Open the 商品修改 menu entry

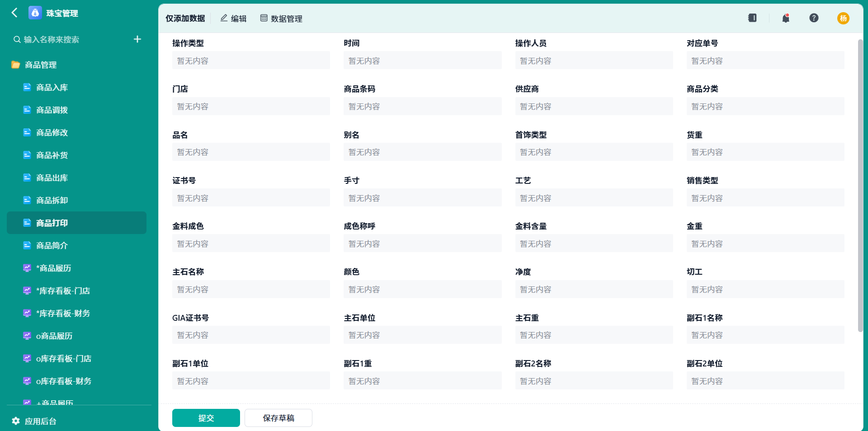(77, 132)
